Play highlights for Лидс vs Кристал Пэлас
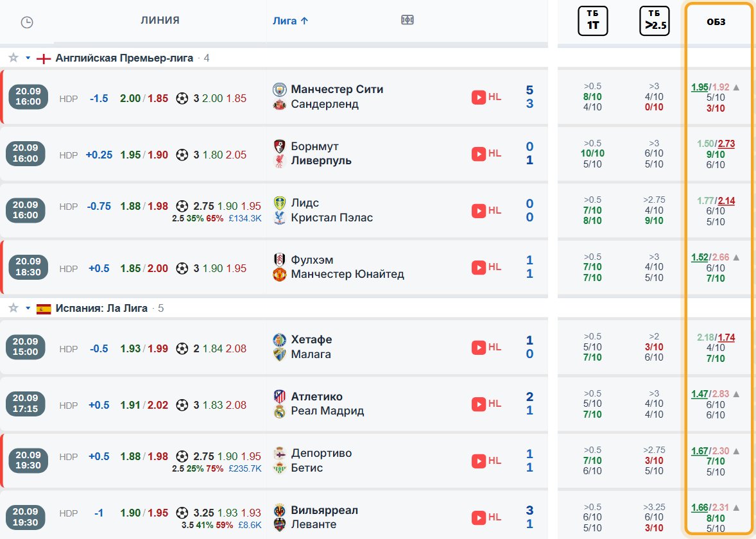The width and height of the screenshot is (756, 539). point(486,210)
